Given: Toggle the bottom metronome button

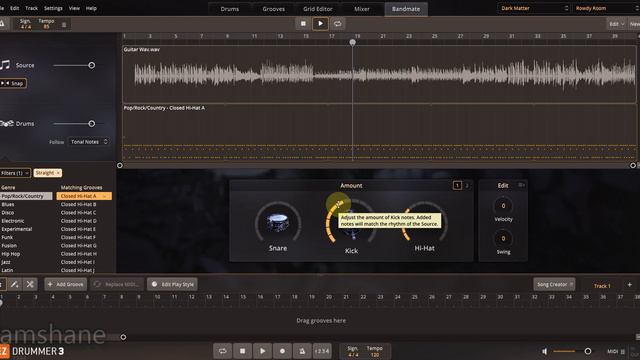Looking at the screenshot, I should [302, 351].
